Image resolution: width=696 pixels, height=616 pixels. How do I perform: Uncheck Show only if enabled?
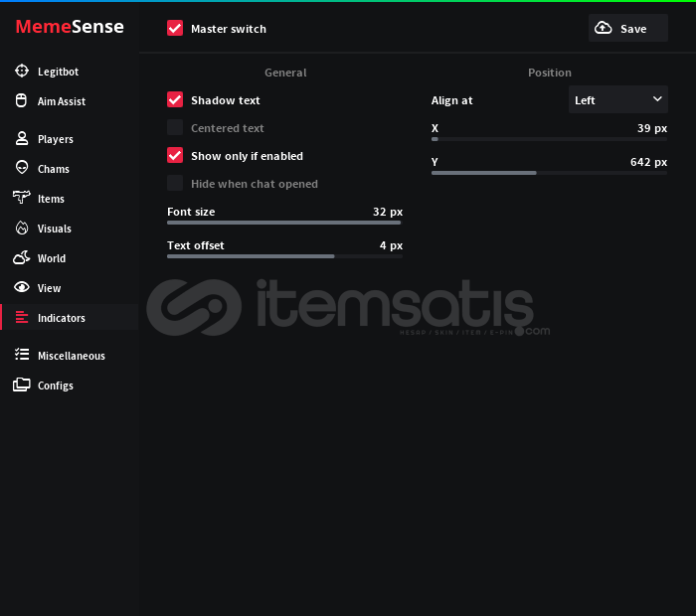click(175, 155)
